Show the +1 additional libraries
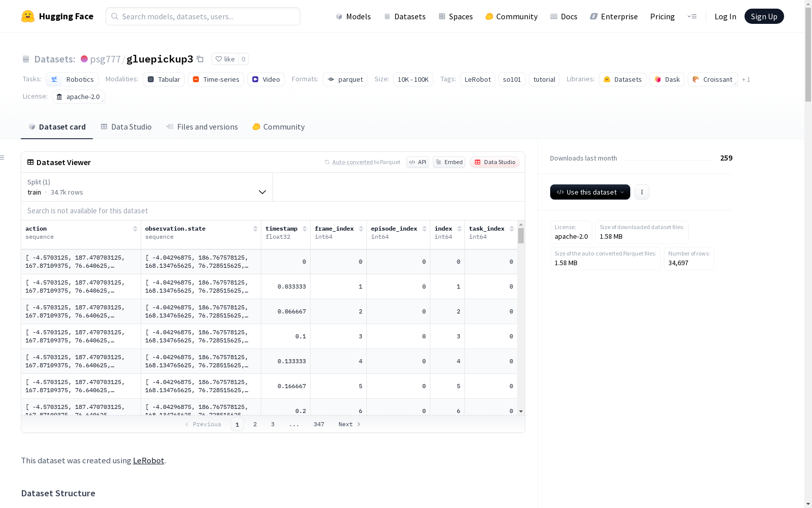The image size is (812, 508). tap(746, 79)
